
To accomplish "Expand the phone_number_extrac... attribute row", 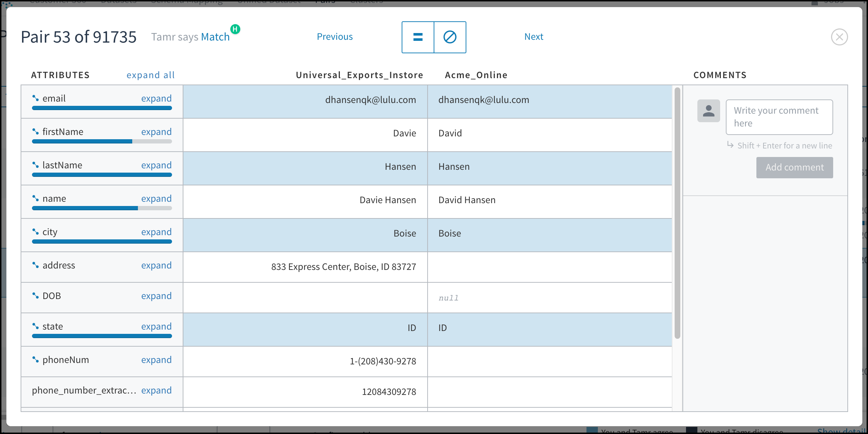I will coord(156,390).
